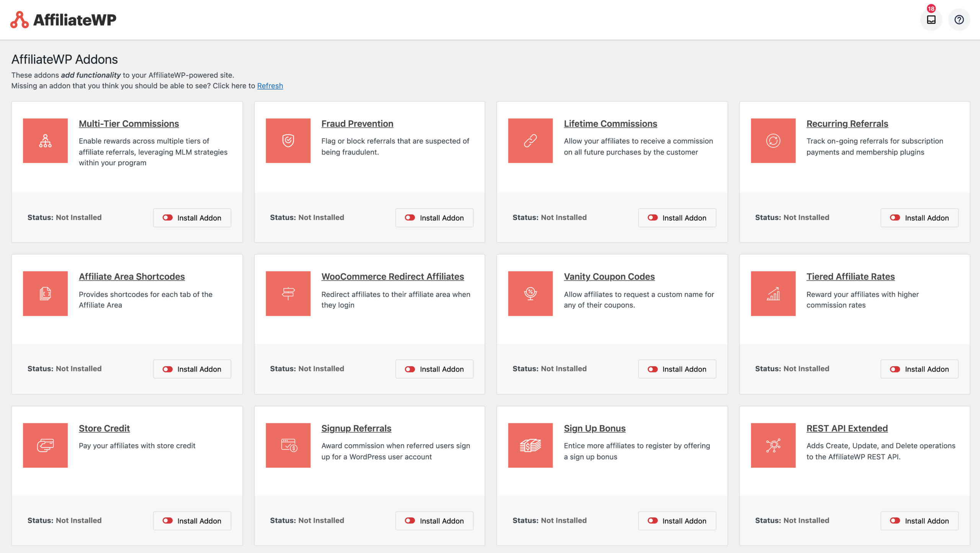Click 'Reward your affiliates with higher commission rates'

[x=862, y=300]
